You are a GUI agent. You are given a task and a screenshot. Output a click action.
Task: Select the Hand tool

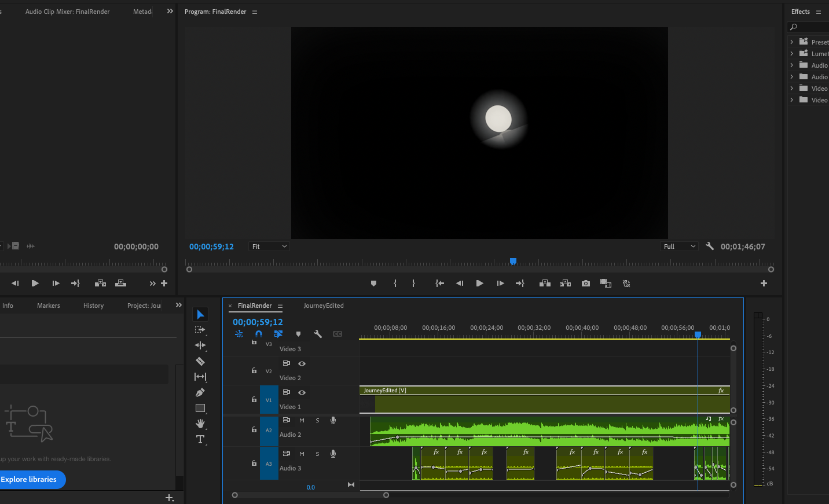(x=200, y=424)
